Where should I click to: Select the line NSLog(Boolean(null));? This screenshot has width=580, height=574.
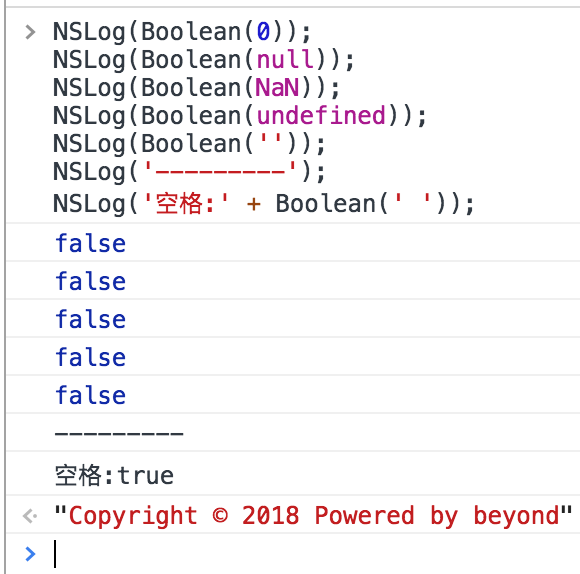click(x=204, y=60)
